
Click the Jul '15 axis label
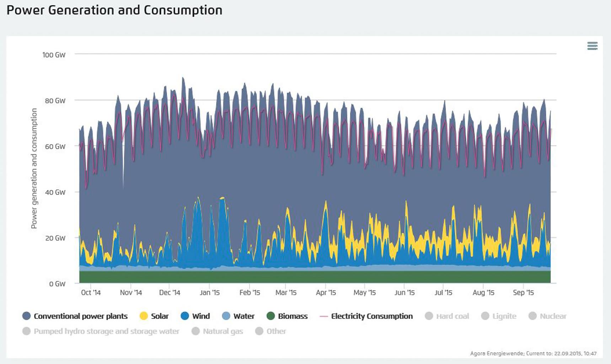pyautogui.click(x=443, y=293)
